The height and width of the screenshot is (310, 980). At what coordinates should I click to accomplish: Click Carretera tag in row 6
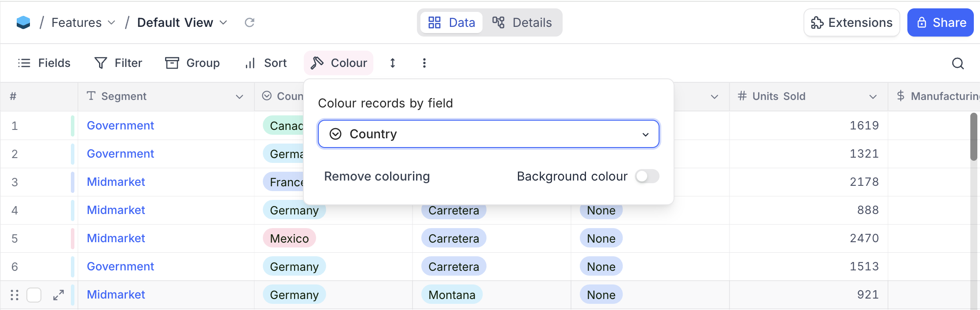tap(453, 266)
